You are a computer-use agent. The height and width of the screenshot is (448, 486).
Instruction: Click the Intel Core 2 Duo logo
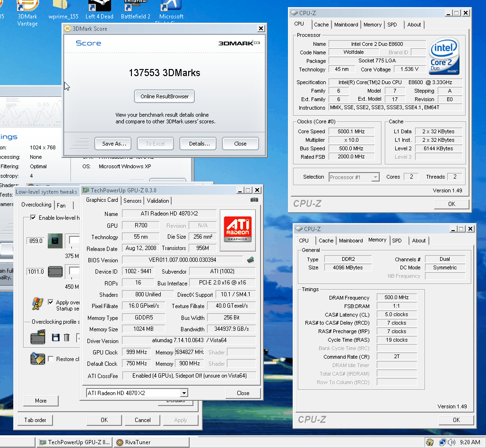pyautogui.click(x=444, y=56)
